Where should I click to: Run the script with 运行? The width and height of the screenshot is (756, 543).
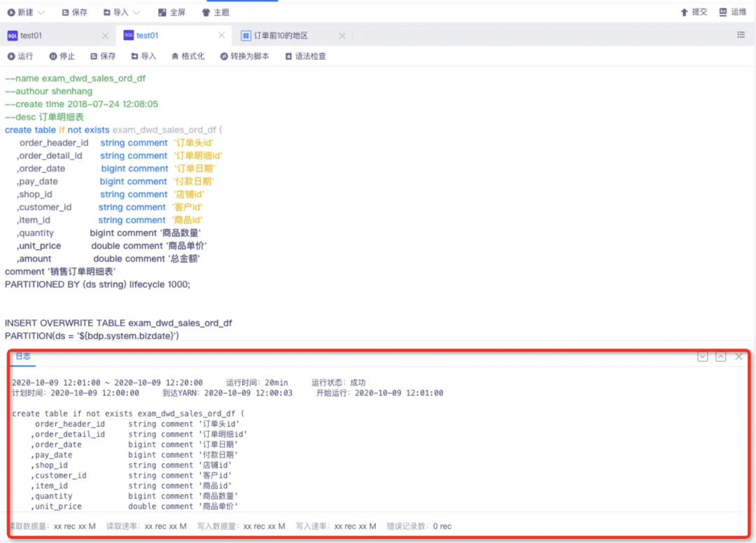click(x=20, y=57)
